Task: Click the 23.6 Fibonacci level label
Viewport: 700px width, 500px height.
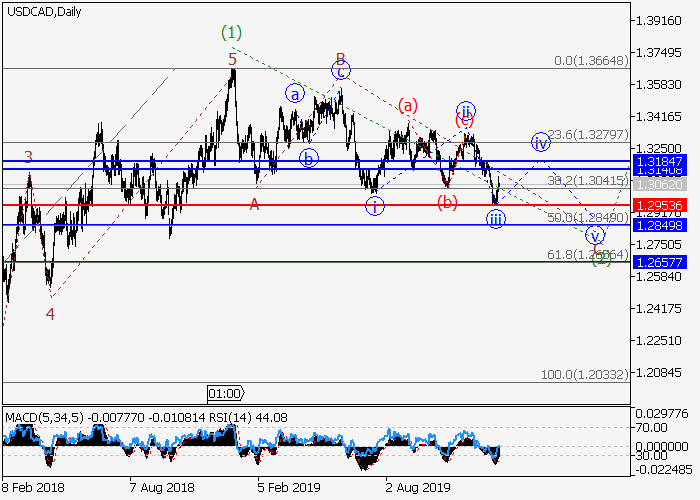Action: click(x=590, y=137)
